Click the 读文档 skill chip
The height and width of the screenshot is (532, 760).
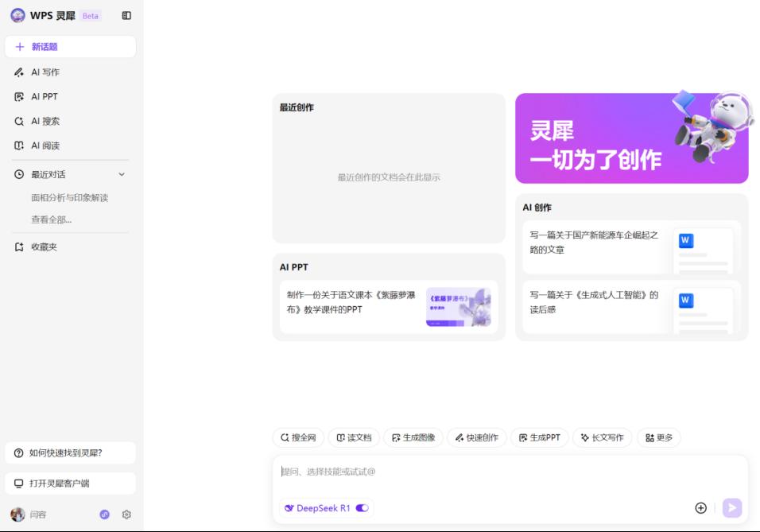click(354, 437)
